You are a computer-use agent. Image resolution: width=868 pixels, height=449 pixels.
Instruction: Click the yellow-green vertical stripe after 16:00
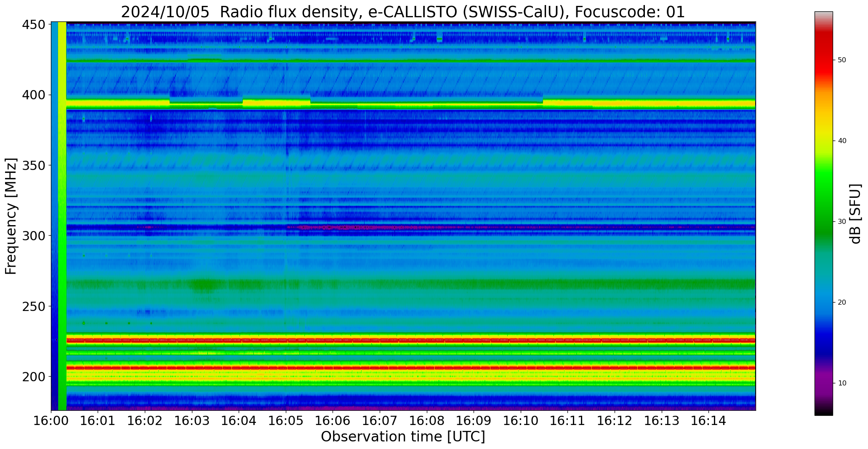[62, 216]
